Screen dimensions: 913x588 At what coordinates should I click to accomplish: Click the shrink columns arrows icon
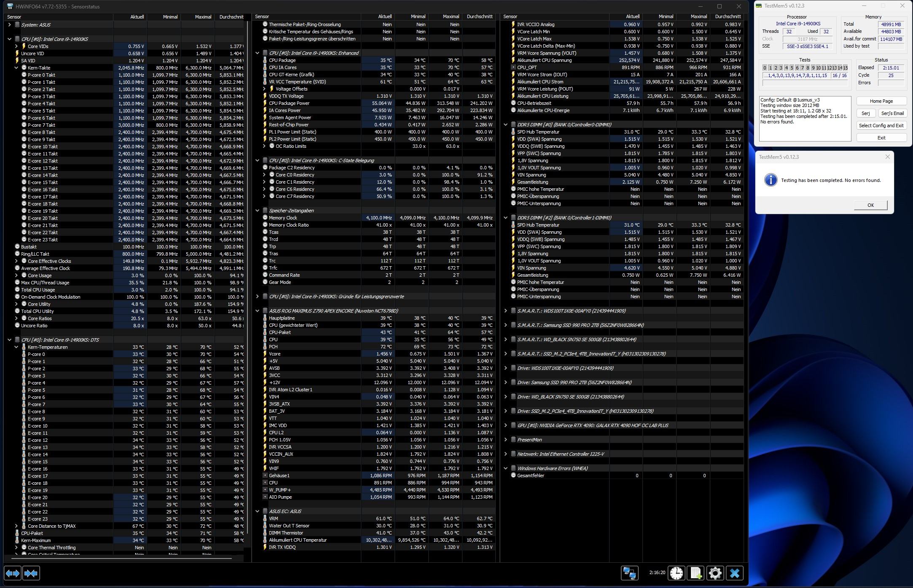[x=31, y=573]
